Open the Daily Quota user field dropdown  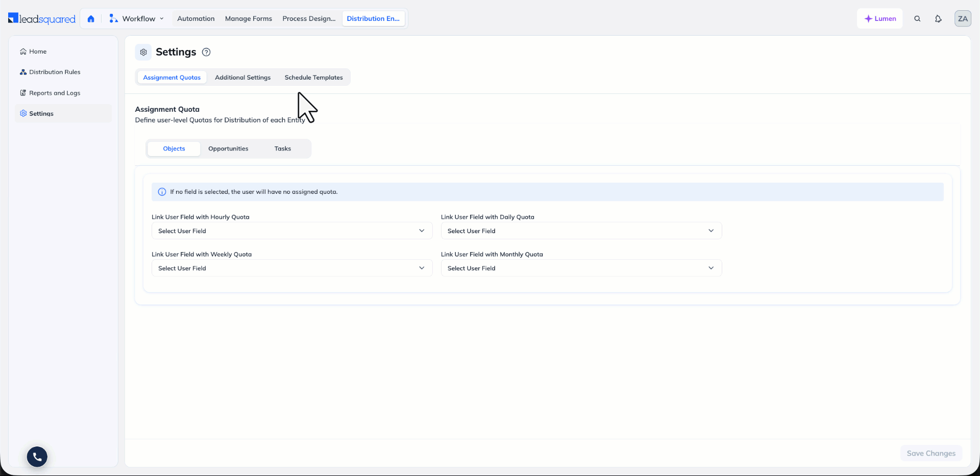pos(581,231)
